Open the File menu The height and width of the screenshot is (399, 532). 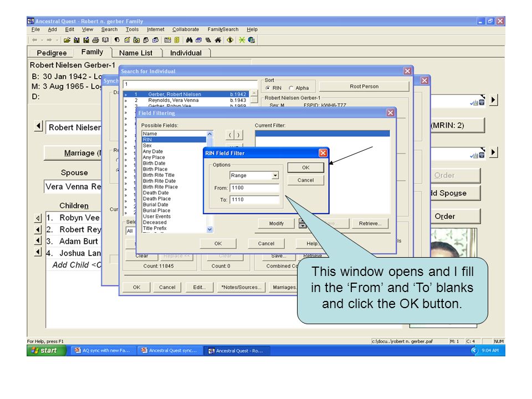[x=35, y=29]
